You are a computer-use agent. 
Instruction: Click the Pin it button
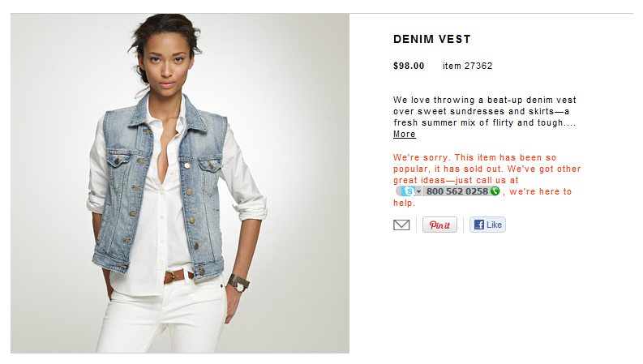[x=439, y=225]
